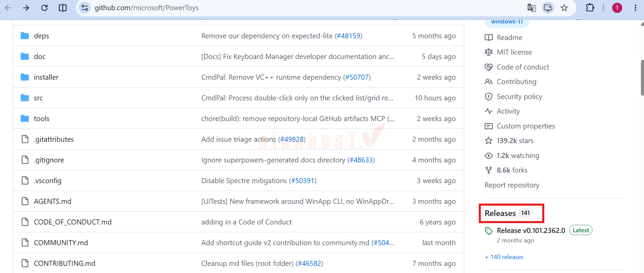Open pull request #48159 link
This screenshot has height=273, width=644.
(x=348, y=36)
